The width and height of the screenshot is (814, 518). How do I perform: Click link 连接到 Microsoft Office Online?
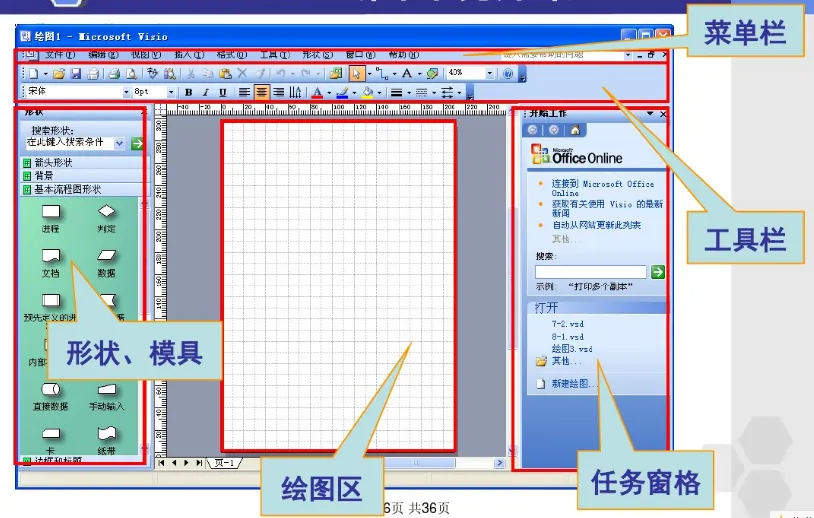click(x=603, y=188)
